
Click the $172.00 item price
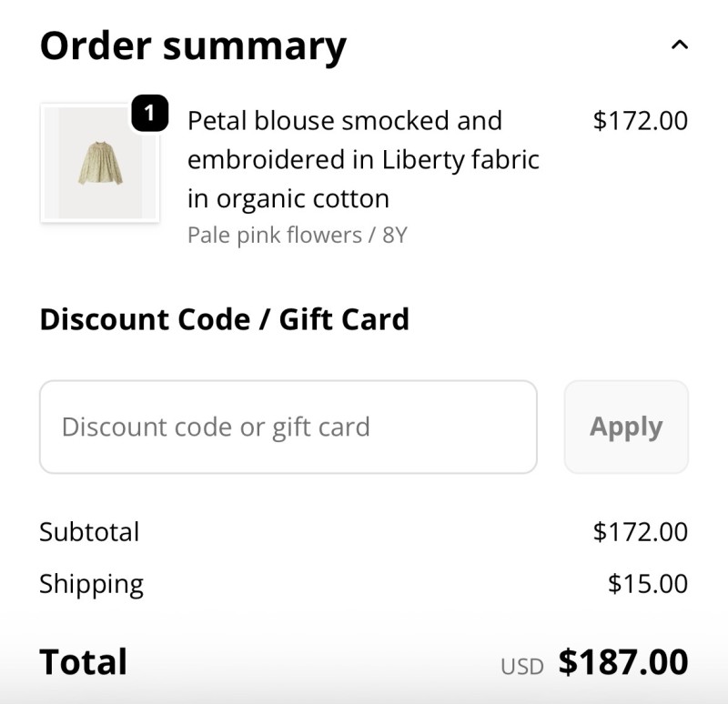coord(640,120)
